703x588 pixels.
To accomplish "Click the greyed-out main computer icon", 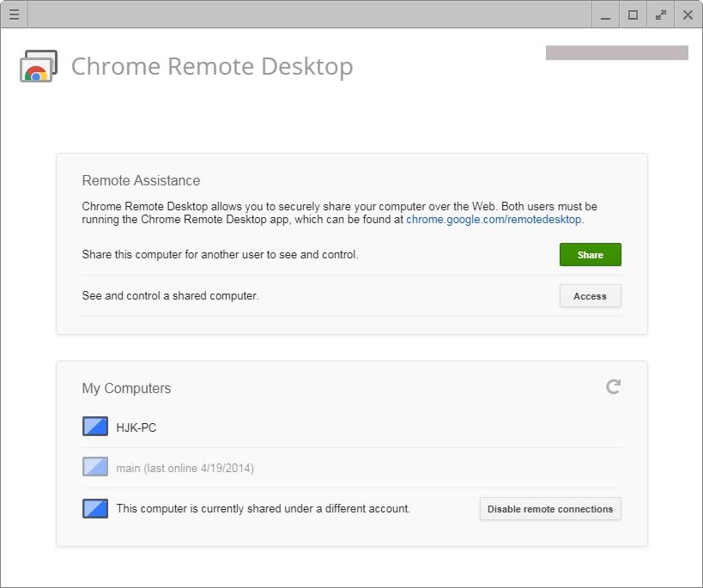I will pos(95,467).
